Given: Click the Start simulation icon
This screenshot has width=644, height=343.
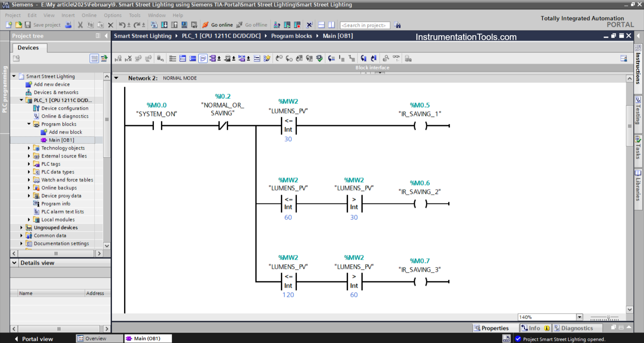Looking at the screenshot, I should pos(184,25).
